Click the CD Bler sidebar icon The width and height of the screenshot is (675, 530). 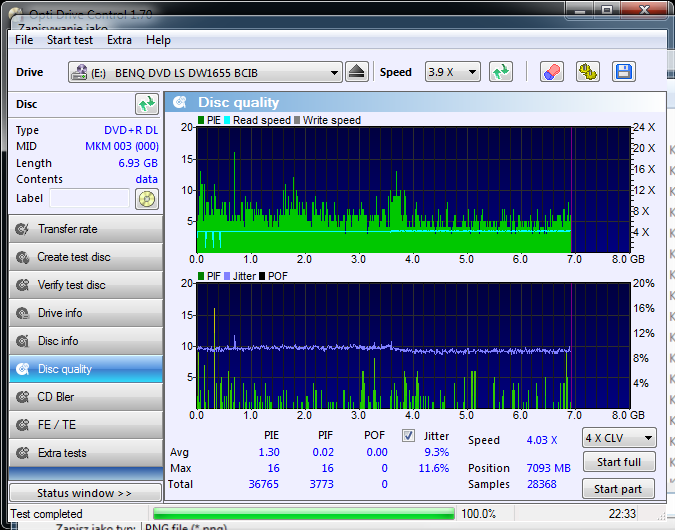point(22,397)
